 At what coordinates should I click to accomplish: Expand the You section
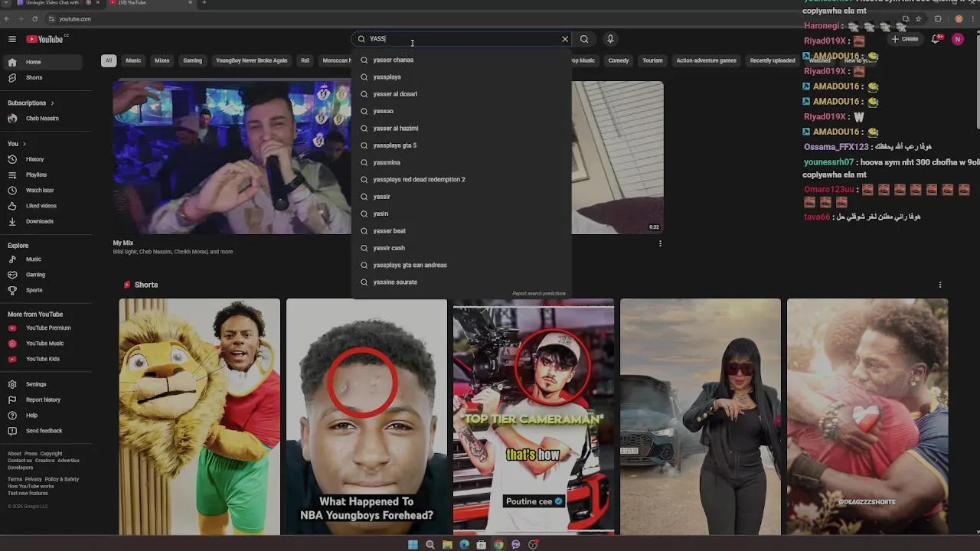(17, 144)
